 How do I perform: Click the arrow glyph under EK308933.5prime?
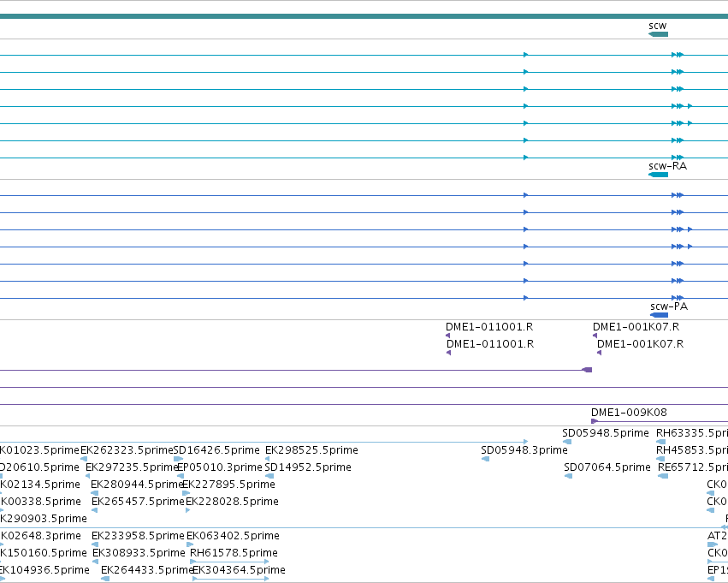95,562
